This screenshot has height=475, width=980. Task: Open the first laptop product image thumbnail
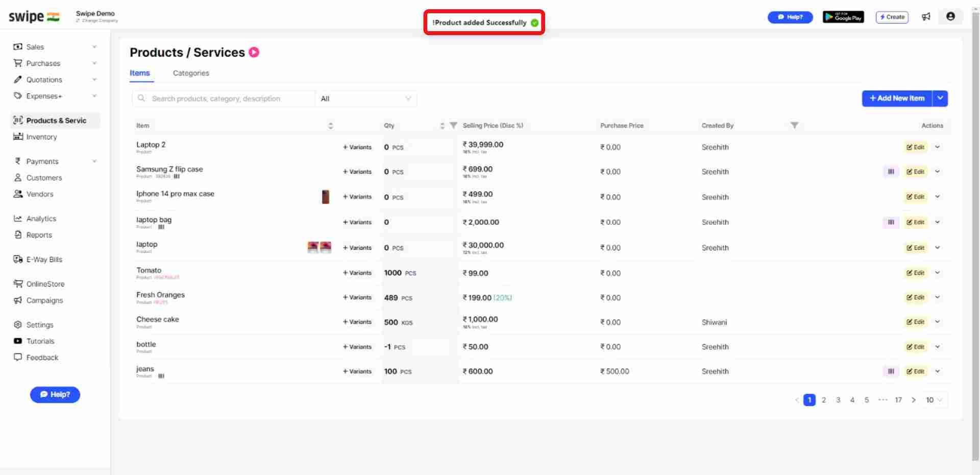point(313,247)
